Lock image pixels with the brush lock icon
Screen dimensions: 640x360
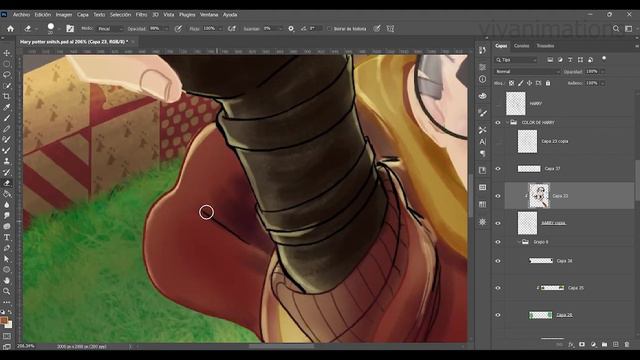521,83
